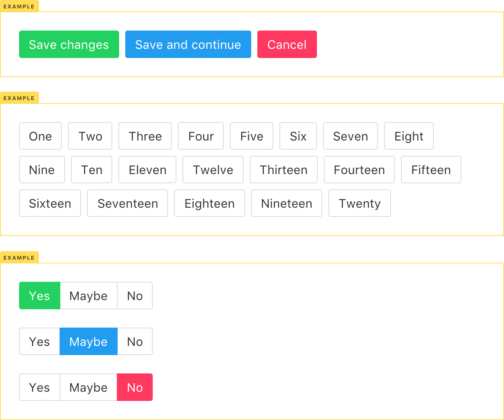This screenshot has width=504, height=420.
Task: Select Yes in the first segmented control
Action: pyautogui.click(x=40, y=295)
